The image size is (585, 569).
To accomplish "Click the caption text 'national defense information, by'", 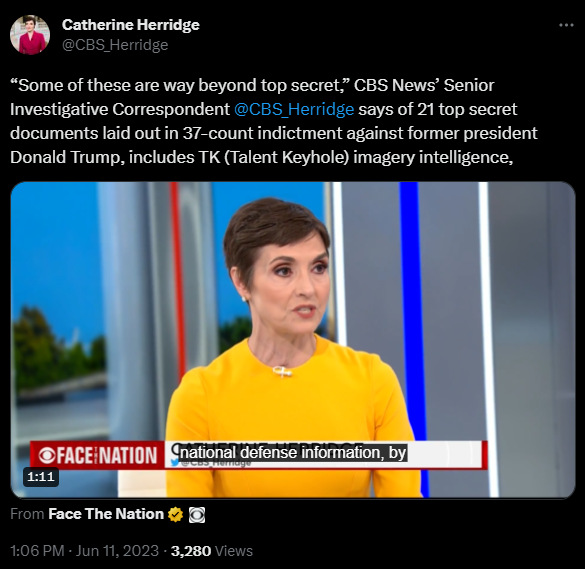I will point(293,453).
